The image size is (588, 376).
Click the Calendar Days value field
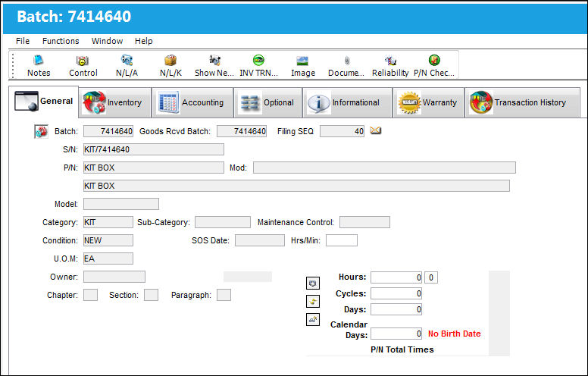(x=396, y=334)
